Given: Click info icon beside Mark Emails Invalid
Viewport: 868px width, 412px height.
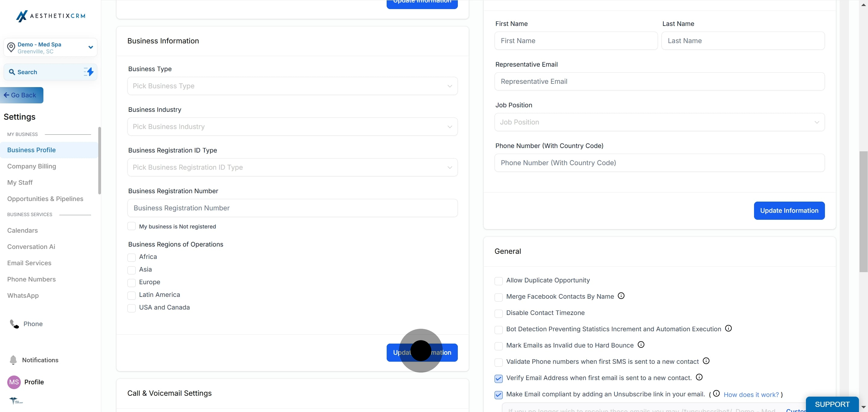Looking at the screenshot, I should [x=641, y=344].
